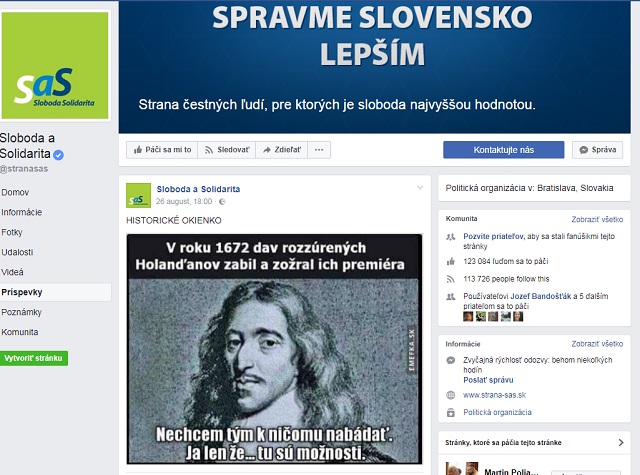Toggle Sledovať to follow the page
Image resolution: width=640 pixels, height=475 pixels.
point(227,150)
